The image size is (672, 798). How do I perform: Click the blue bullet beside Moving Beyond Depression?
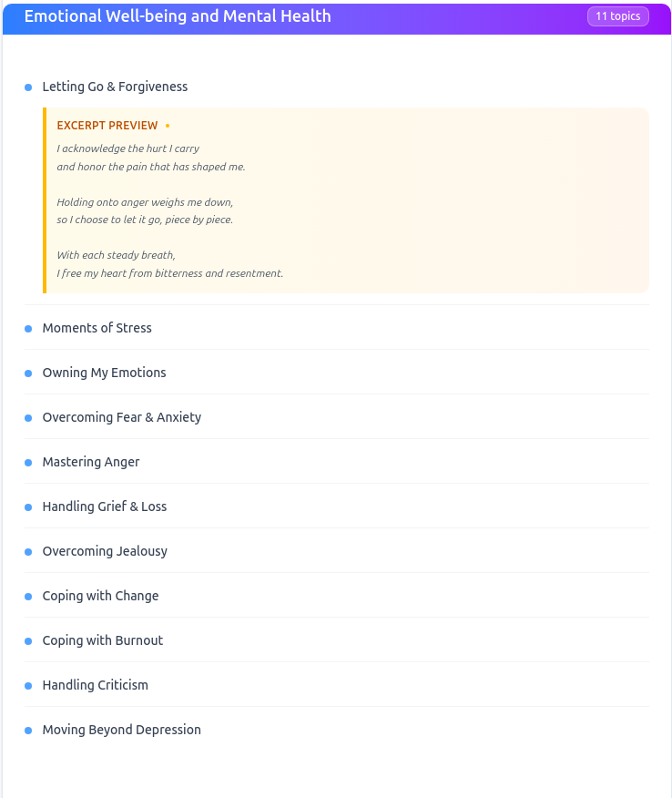point(28,731)
